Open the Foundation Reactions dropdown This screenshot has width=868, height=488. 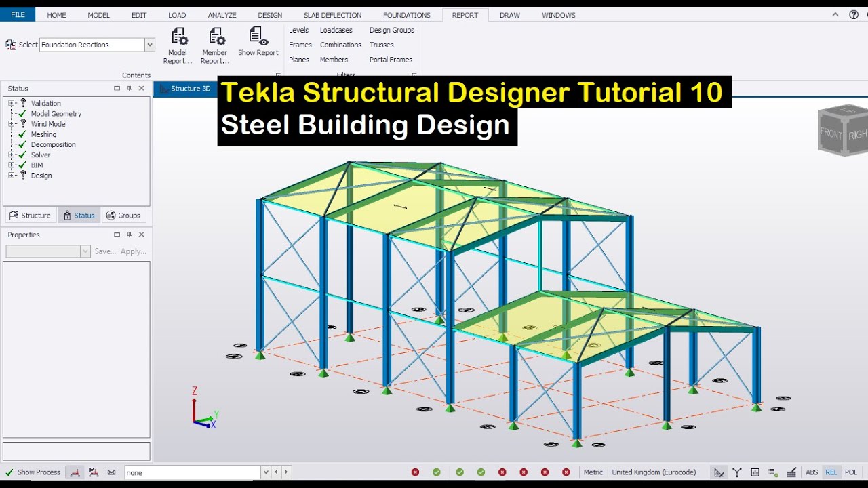click(x=150, y=45)
